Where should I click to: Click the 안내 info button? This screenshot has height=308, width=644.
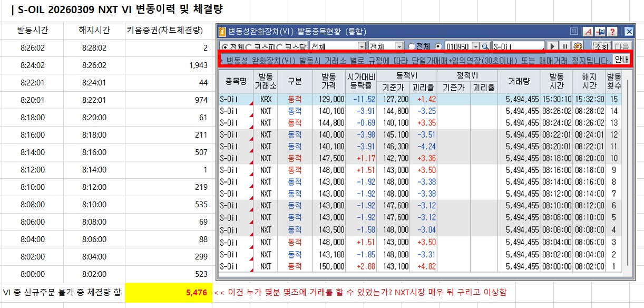(x=622, y=60)
